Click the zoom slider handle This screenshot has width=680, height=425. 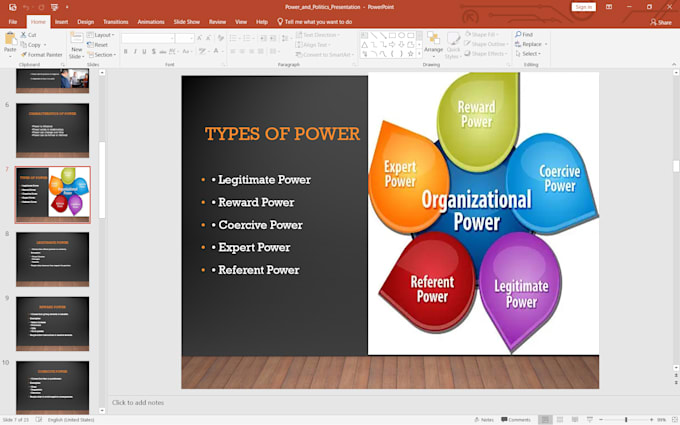[626, 420]
